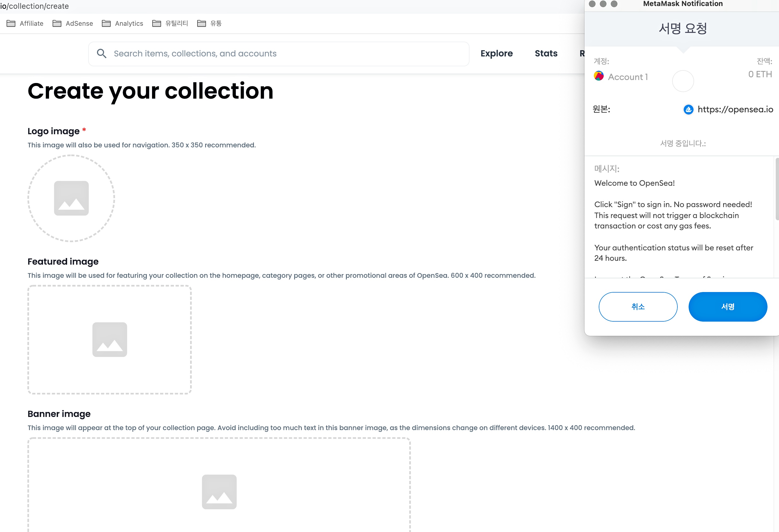This screenshot has width=779, height=532.
Task: Click the search magnifier icon
Action: pyautogui.click(x=102, y=54)
